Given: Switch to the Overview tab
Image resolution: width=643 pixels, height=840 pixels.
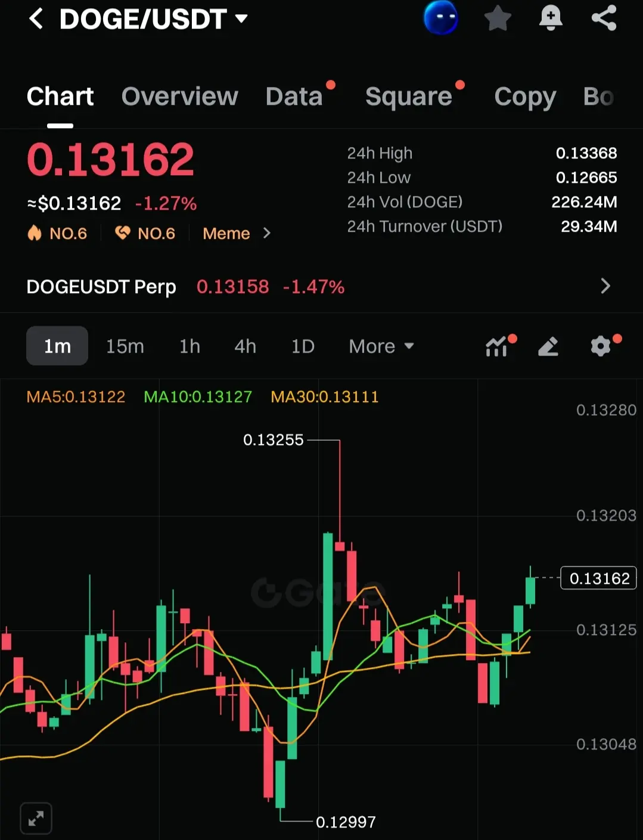Looking at the screenshot, I should click(x=179, y=97).
